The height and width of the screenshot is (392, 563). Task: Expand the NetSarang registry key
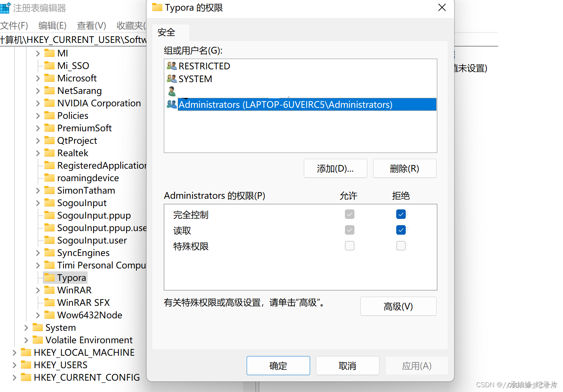coord(38,91)
